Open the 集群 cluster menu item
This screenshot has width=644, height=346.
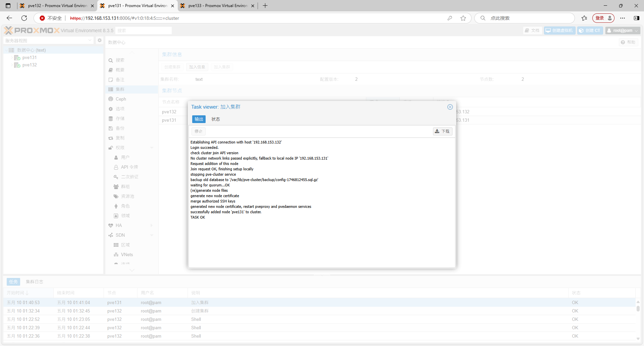131,90
